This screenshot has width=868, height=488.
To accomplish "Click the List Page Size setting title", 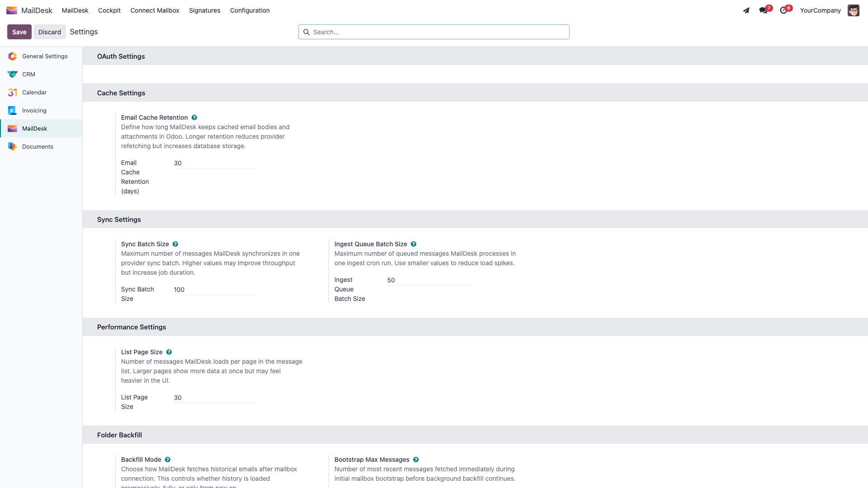I will click(142, 352).
